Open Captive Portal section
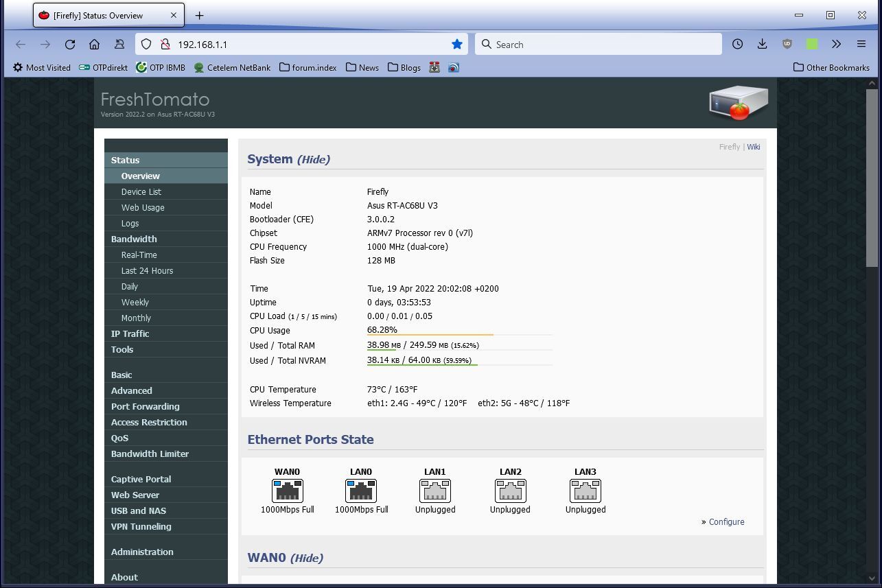This screenshot has width=882, height=588. [x=166, y=479]
